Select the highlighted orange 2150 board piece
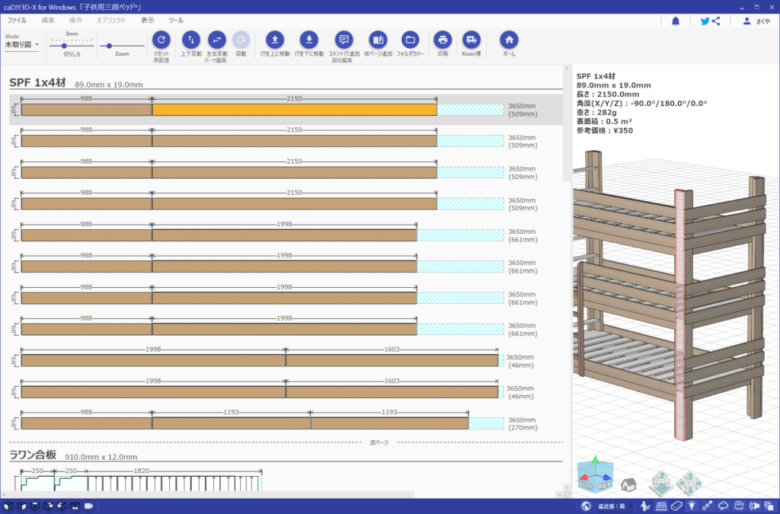This screenshot has height=514, width=780. tap(294, 109)
